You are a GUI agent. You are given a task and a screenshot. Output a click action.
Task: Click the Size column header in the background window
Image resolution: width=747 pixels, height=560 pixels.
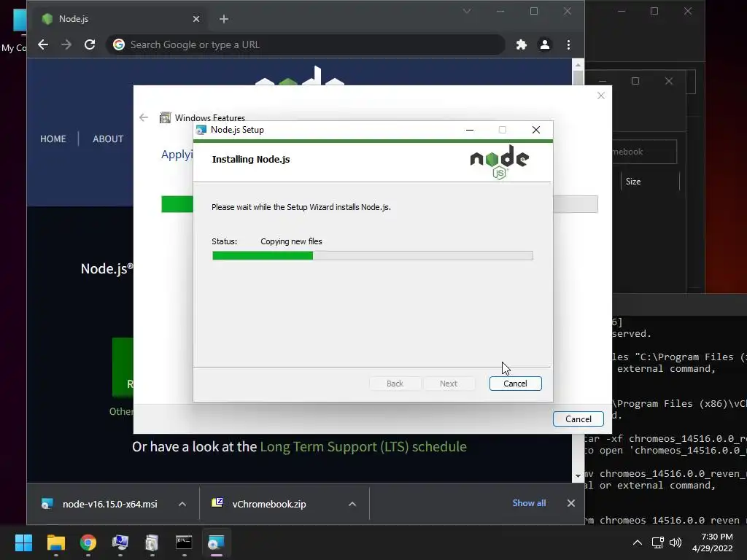click(x=632, y=182)
